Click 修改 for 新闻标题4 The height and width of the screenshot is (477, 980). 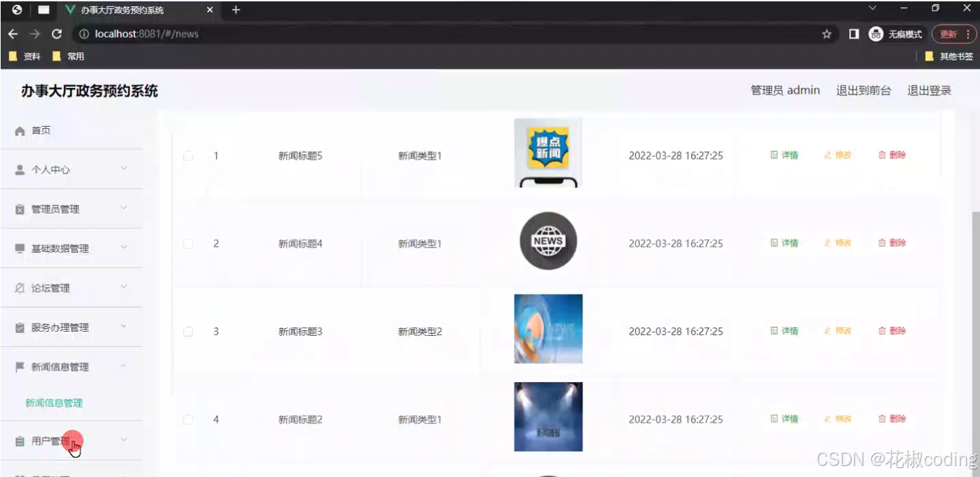(838, 243)
